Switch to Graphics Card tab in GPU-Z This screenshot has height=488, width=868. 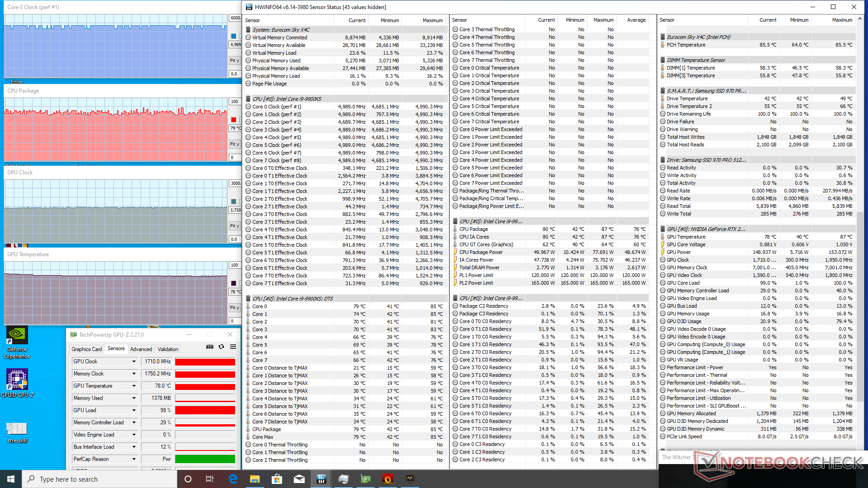(x=87, y=349)
